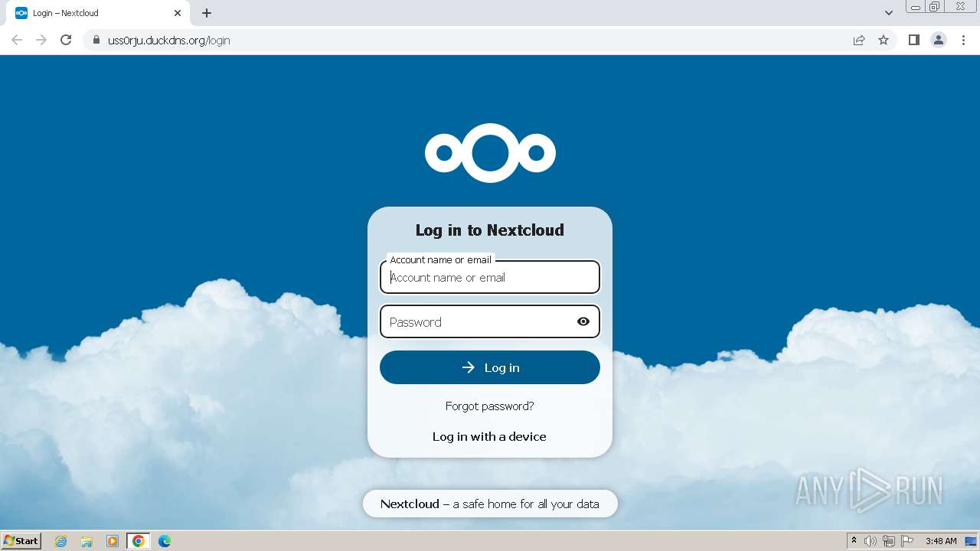Reload the login page
This screenshot has width=980, height=551.
click(x=66, y=40)
